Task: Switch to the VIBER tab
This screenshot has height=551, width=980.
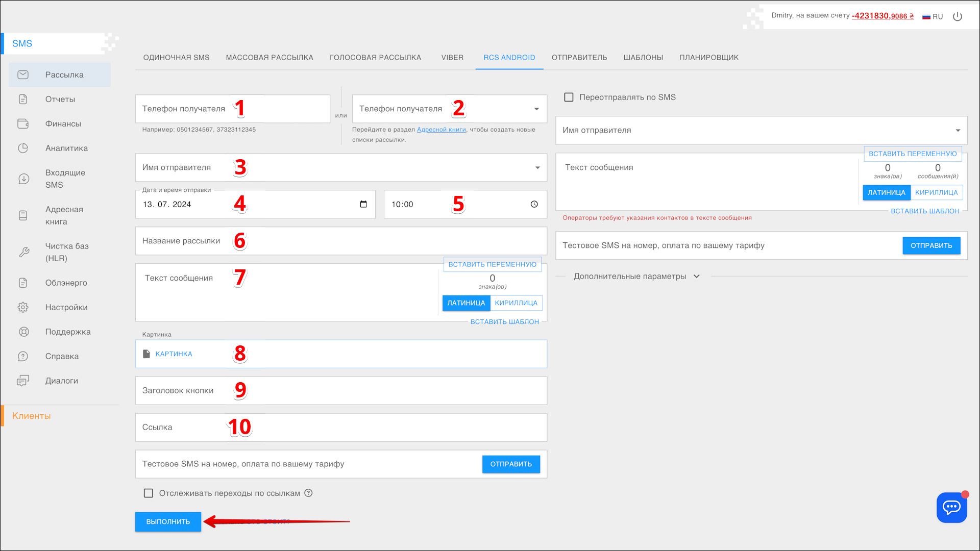Action: (x=452, y=57)
